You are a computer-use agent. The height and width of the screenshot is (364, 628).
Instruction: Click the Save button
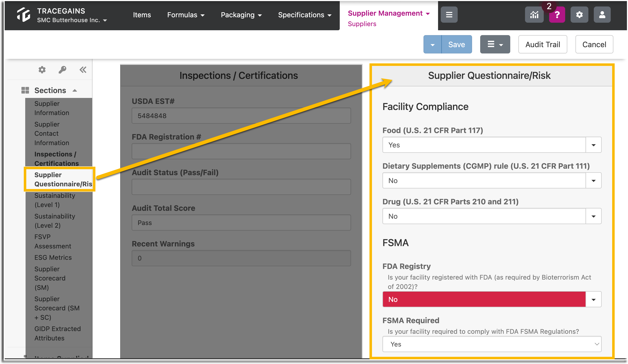click(457, 44)
